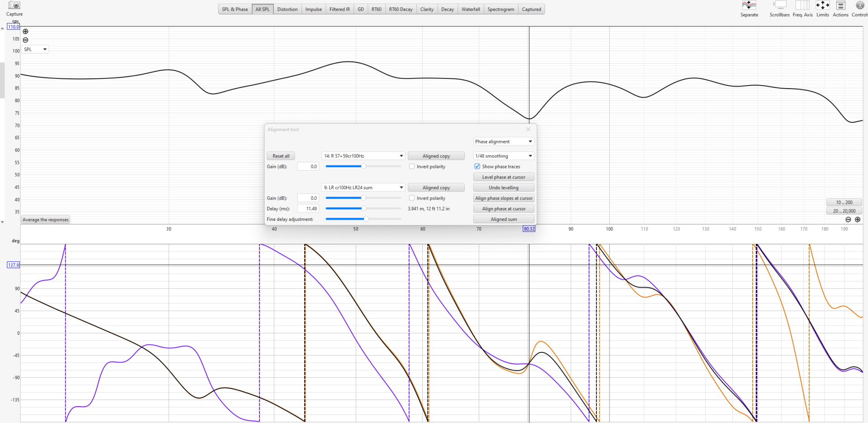Click the Delay (ms) slider handle

363,209
